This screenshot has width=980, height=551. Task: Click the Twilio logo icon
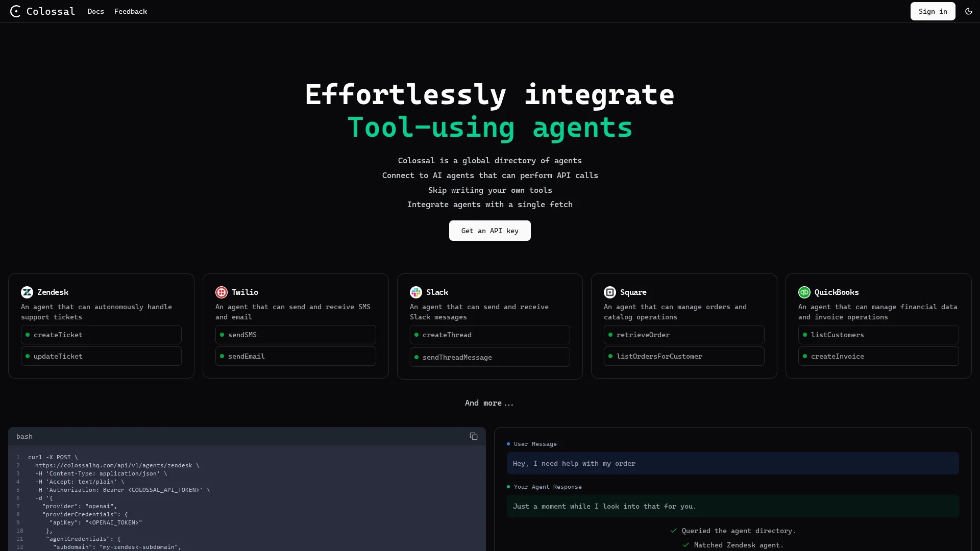(222, 292)
